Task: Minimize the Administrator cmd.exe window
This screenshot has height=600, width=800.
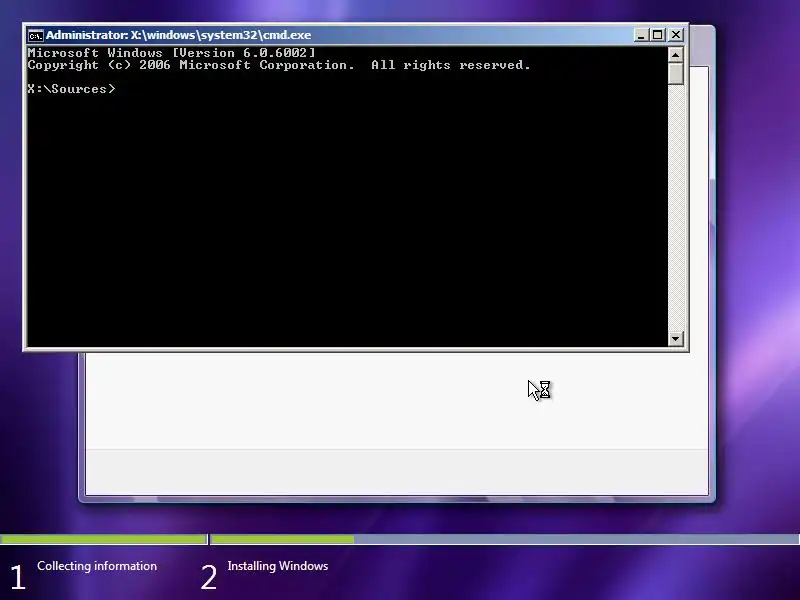Action: tap(641, 35)
